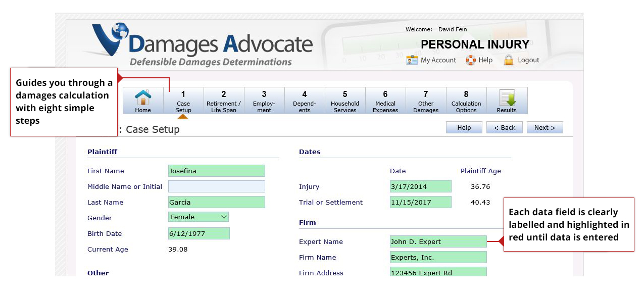Switch to step 3 Employment
Image resolution: width=644 pixels, height=294 pixels.
[264, 101]
